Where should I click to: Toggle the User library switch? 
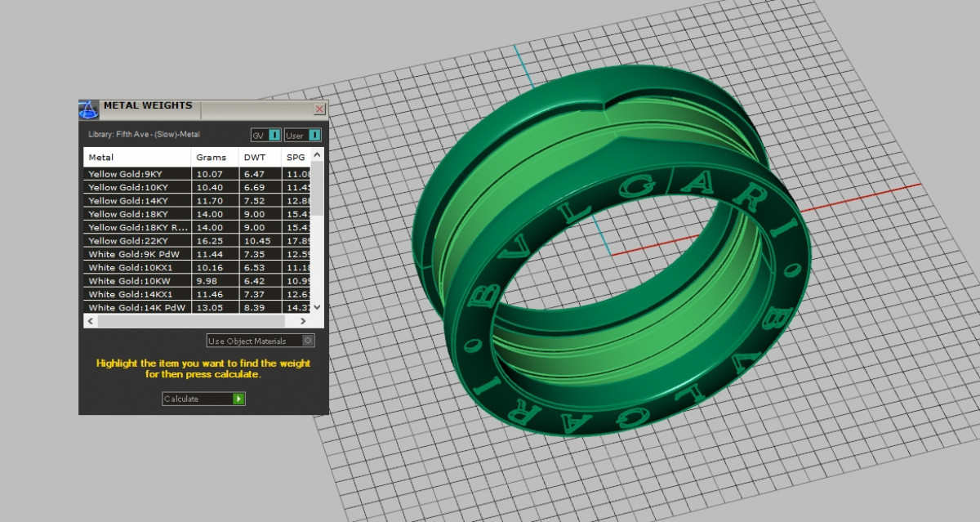coord(314,135)
